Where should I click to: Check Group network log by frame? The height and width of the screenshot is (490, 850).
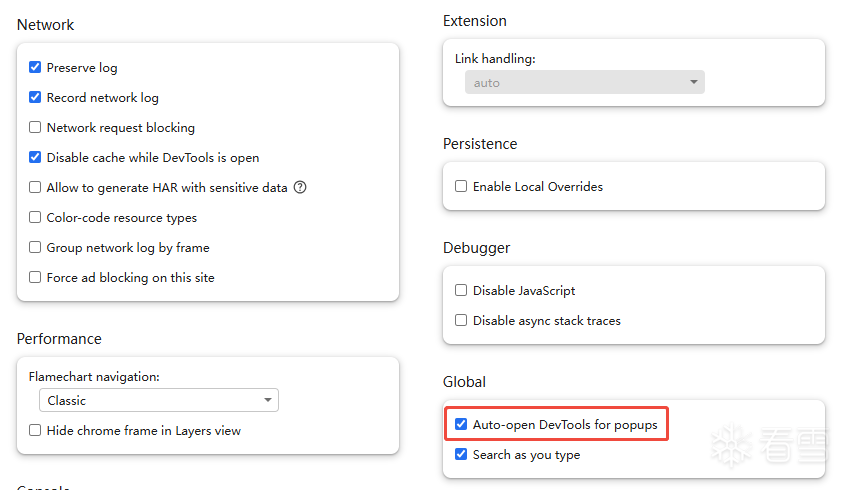point(35,248)
